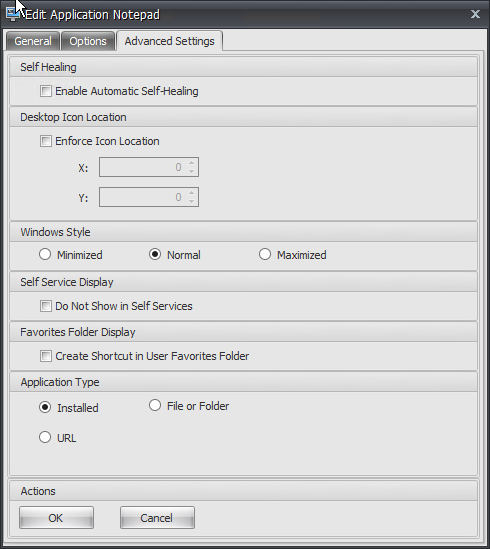Increase Y value with up arrow
The height and width of the screenshot is (549, 490).
[x=191, y=193]
